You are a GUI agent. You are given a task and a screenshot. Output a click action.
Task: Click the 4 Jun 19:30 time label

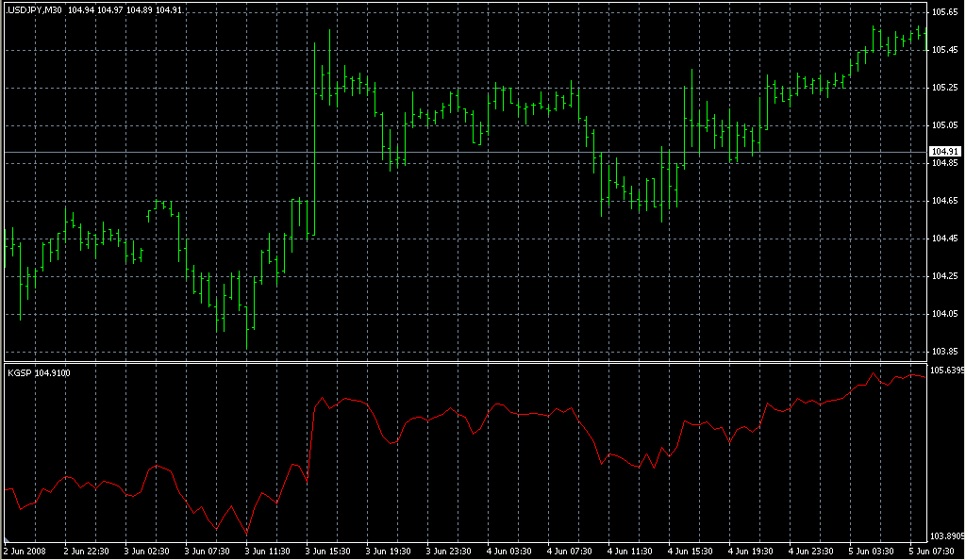coord(752,551)
